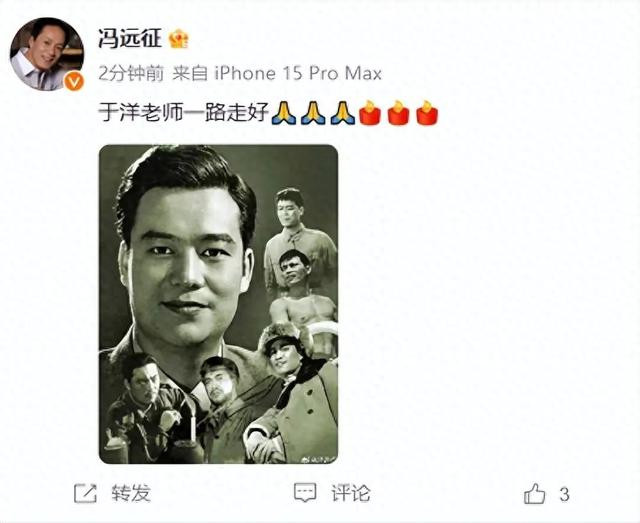The height and width of the screenshot is (523, 640).
Task: Open 冯远征's profile avatar
Action: [47, 53]
